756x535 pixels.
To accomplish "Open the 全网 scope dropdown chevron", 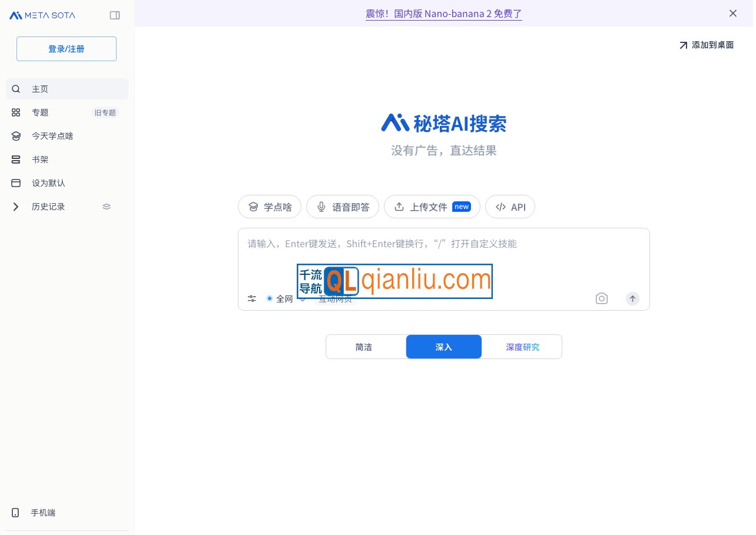I will pos(302,298).
